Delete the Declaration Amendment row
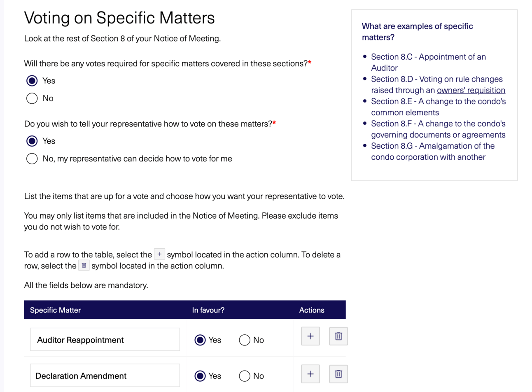 [338, 374]
